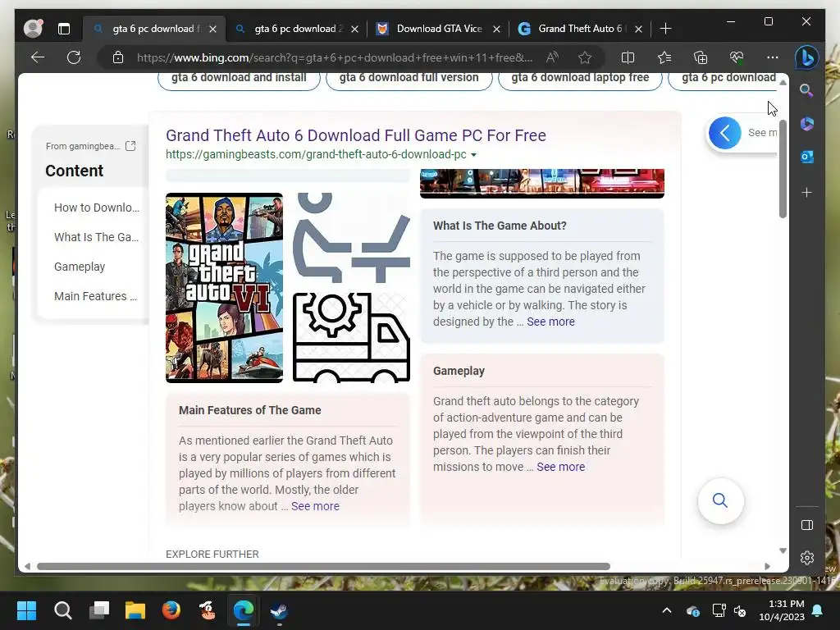Open the gamingbeasts source in a new window icon
Screen dimensions: 840x630
tap(130, 146)
